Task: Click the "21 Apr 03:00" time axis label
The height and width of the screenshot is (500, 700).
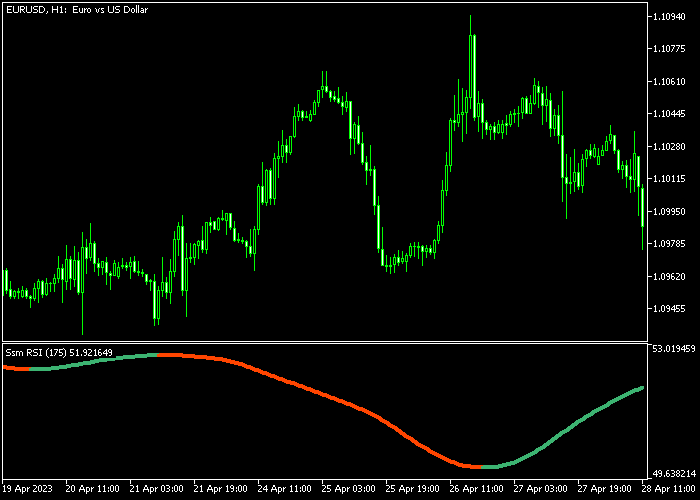Action: pos(157,488)
